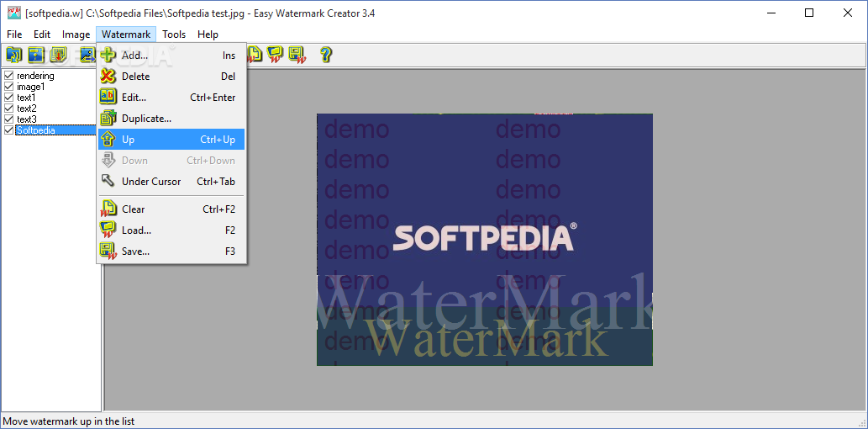Toggle the text1 watermark checkbox
The image size is (868, 429).
click(9, 97)
